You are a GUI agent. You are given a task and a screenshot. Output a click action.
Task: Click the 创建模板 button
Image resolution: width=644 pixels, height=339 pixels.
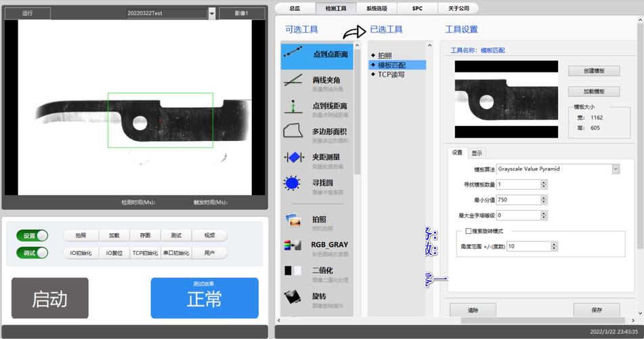(594, 71)
